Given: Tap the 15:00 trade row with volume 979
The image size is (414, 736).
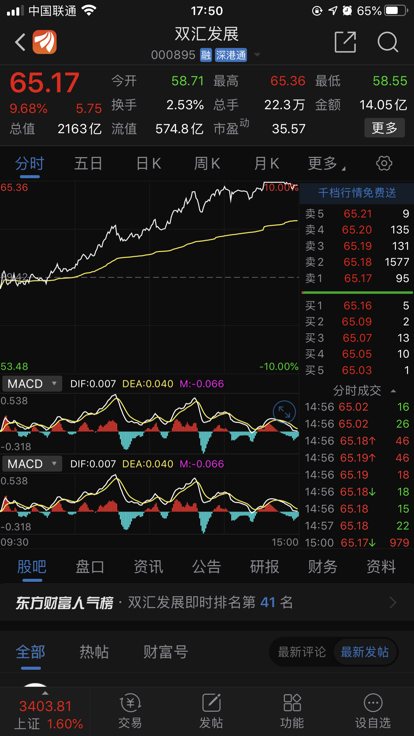Looking at the screenshot, I should coord(357,543).
